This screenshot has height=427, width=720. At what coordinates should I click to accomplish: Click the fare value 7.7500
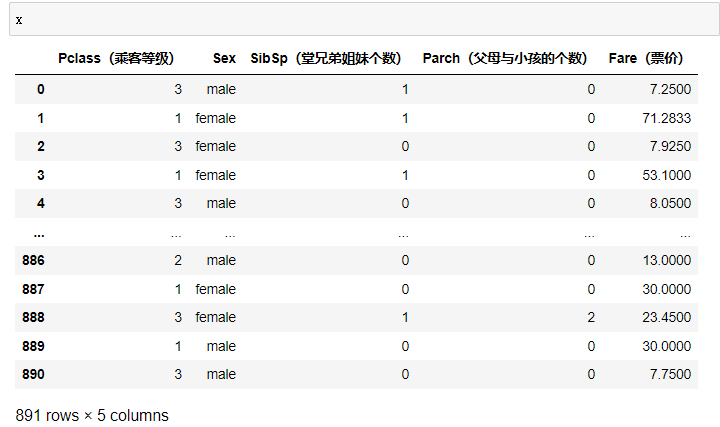click(x=670, y=374)
